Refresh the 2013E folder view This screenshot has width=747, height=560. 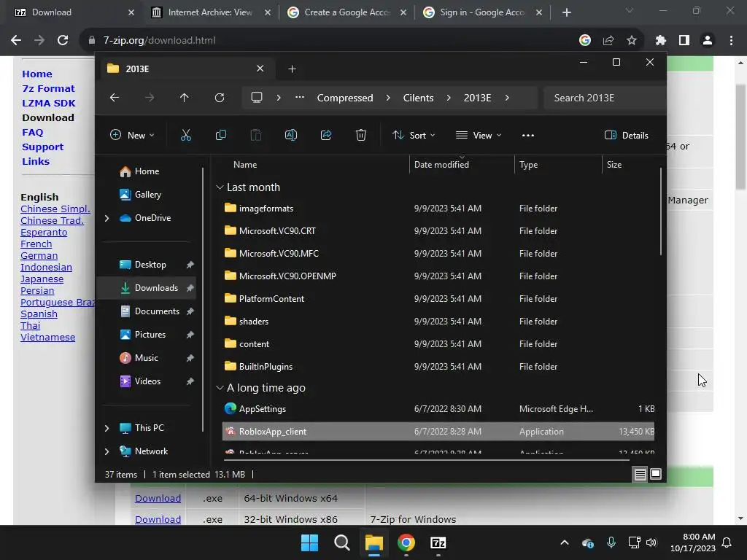(219, 98)
